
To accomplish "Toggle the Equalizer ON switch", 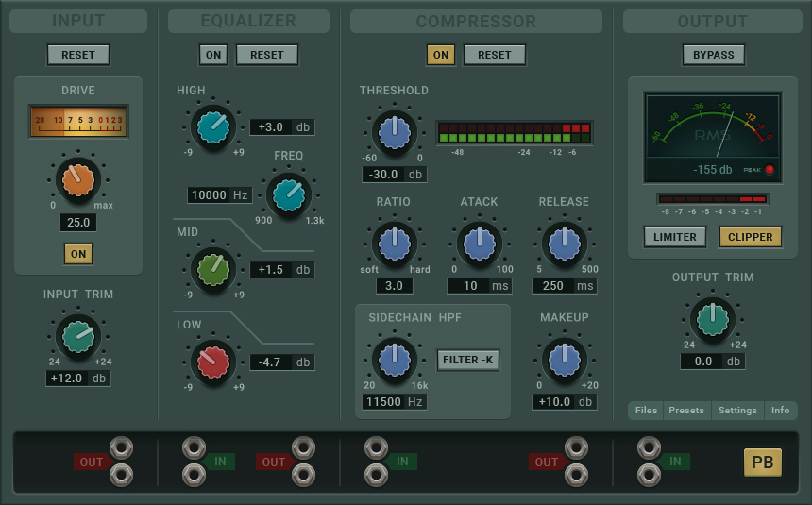I will (213, 55).
